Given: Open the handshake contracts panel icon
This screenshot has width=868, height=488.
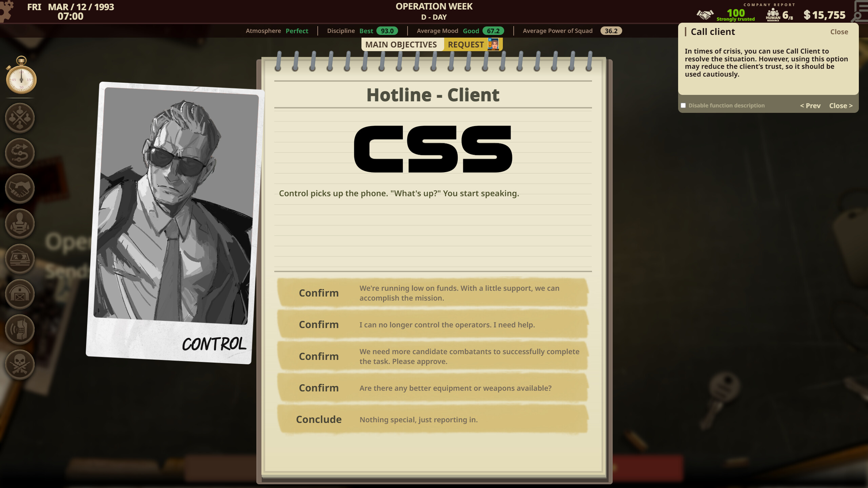Looking at the screenshot, I should point(20,188).
